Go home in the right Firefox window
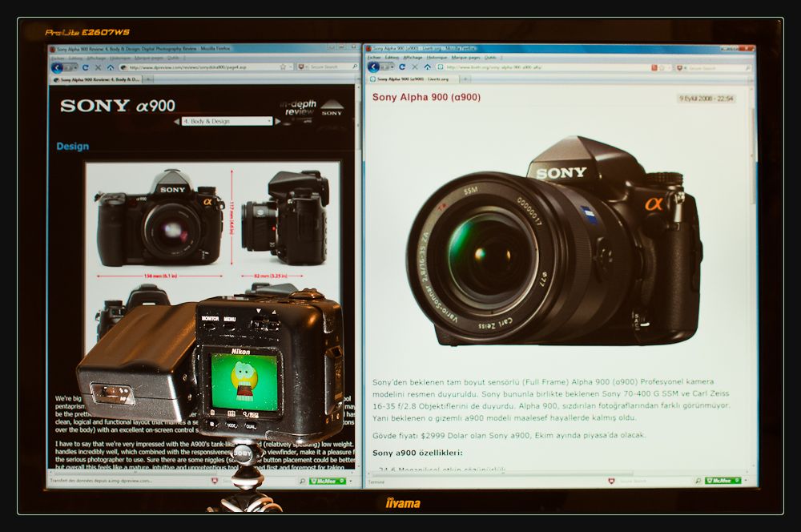The width and height of the screenshot is (801, 532). click(427, 67)
